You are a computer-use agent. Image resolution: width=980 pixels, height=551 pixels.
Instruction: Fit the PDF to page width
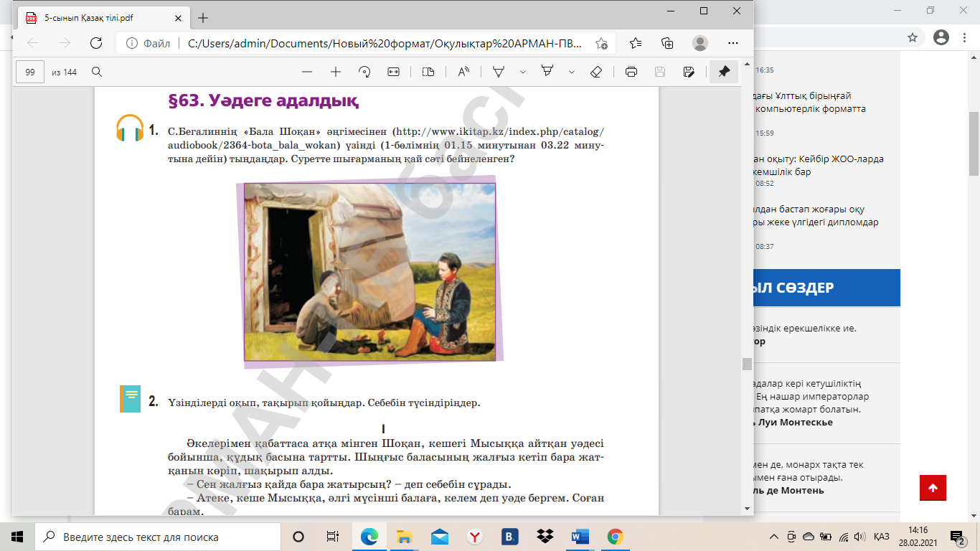click(393, 72)
